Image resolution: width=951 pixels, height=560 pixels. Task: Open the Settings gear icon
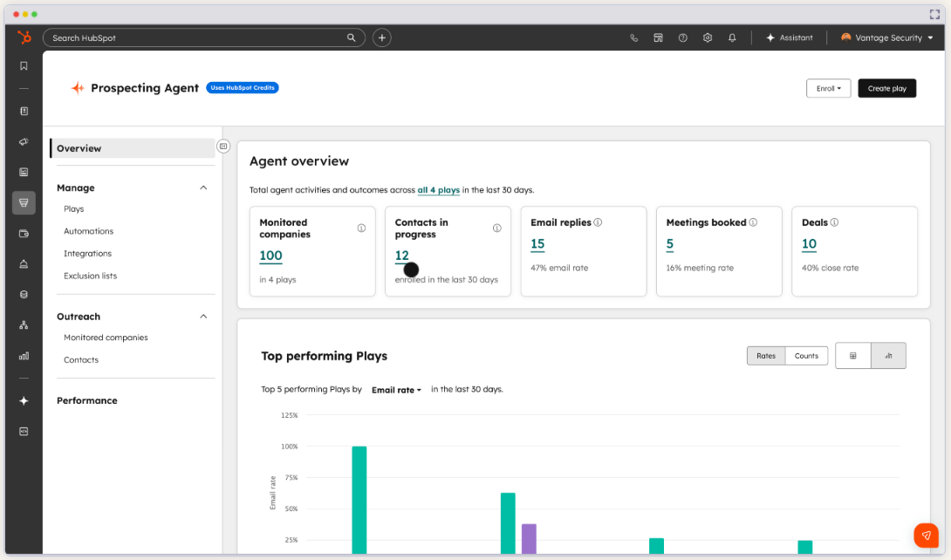click(708, 38)
